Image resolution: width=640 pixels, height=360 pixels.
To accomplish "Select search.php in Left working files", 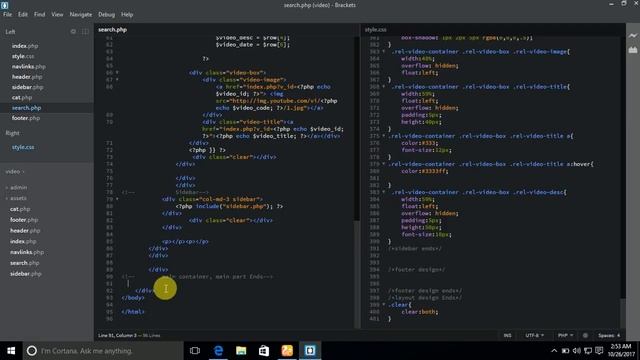I will [x=27, y=108].
